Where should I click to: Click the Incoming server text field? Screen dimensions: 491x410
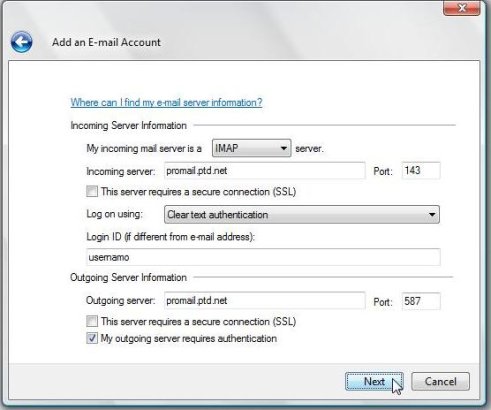coord(265,171)
